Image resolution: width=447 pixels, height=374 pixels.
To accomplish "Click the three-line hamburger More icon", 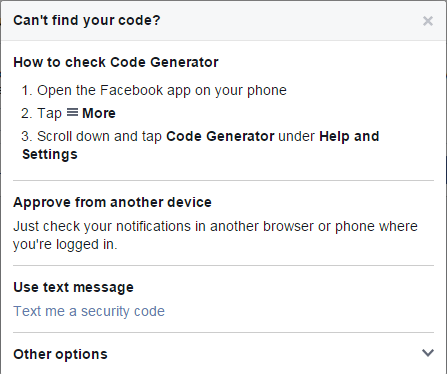I will [72, 112].
